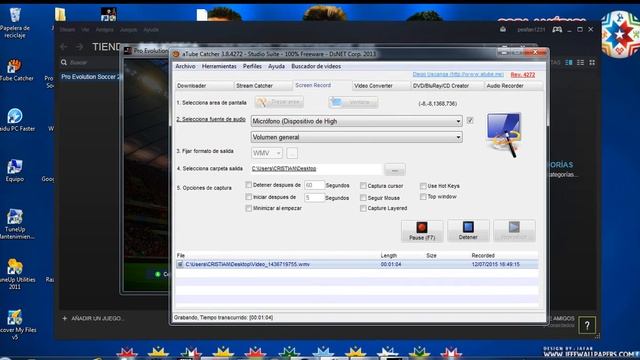640x360 pixels.
Task: Click Steam notifications inbox icon
Action: point(503,29)
